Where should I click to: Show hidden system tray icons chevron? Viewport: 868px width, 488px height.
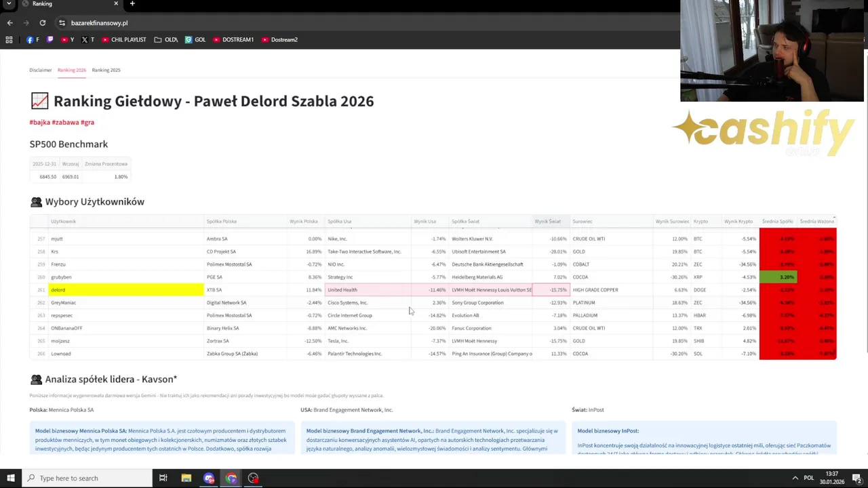795,478
